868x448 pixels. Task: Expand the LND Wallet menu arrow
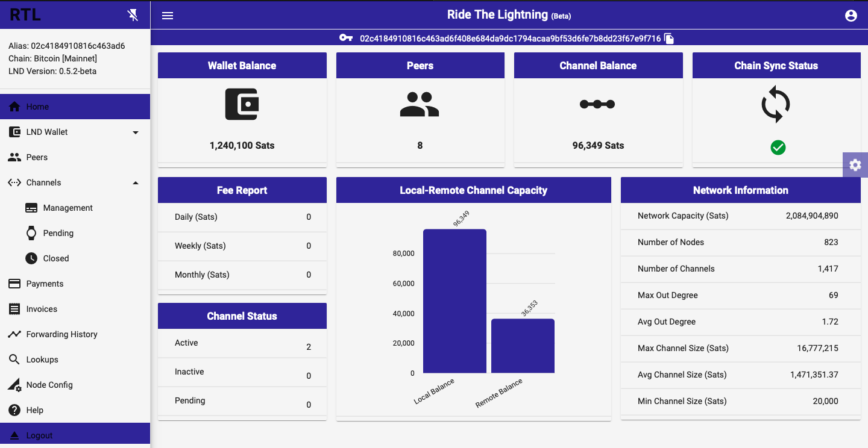pos(136,132)
